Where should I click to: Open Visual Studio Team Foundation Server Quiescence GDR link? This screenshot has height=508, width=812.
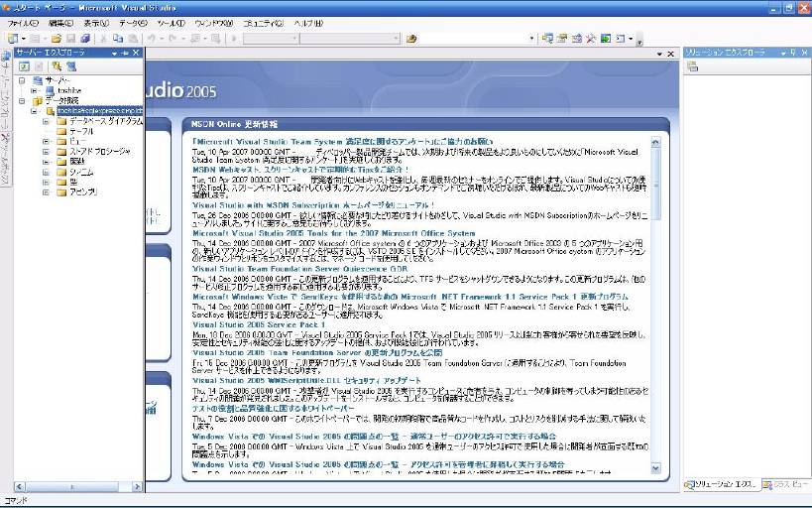click(299, 269)
